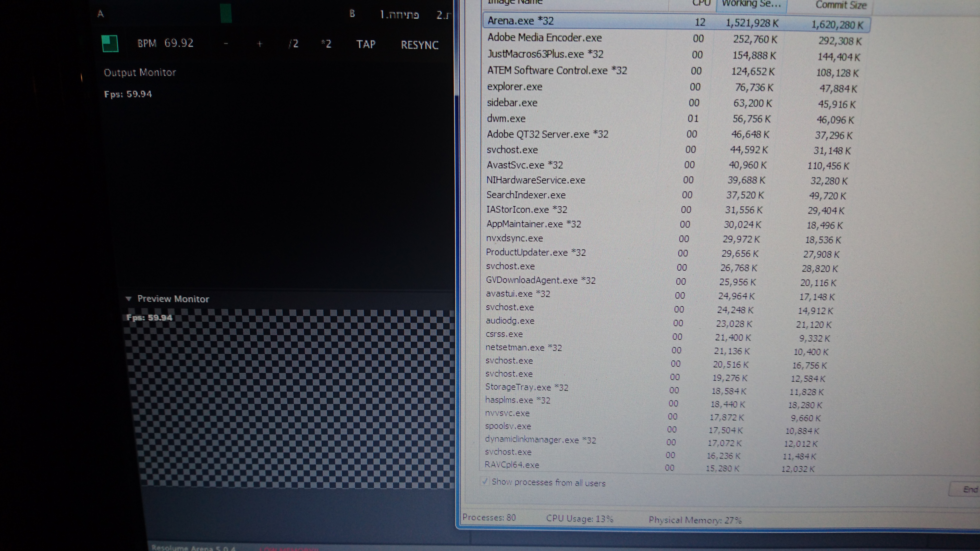Sort by Commit Size column header

click(841, 5)
